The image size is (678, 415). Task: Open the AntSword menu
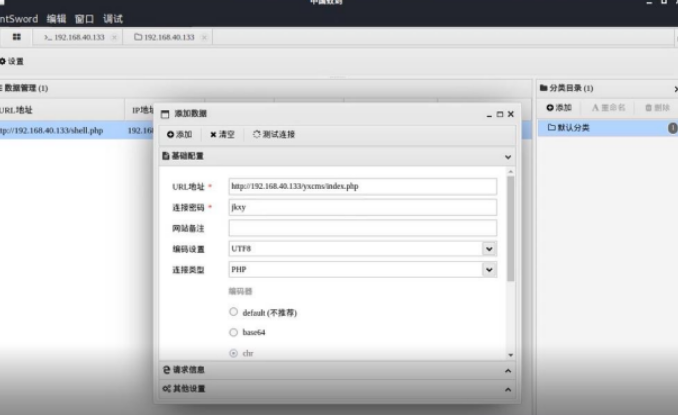[x=19, y=19]
